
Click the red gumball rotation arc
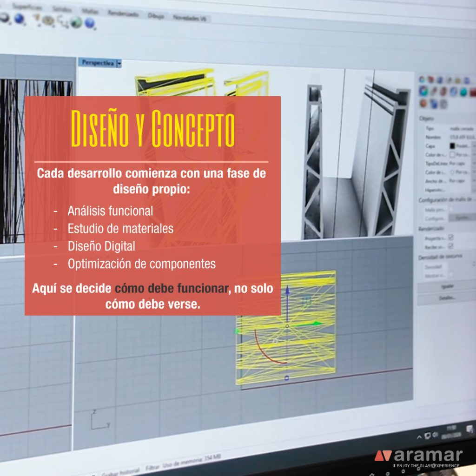tap(267, 349)
